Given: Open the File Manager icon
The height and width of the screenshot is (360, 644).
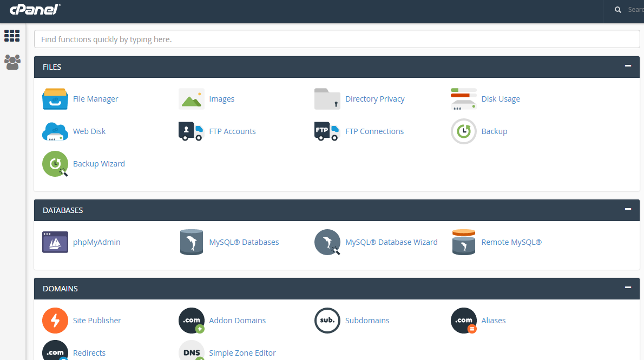Looking at the screenshot, I should (55, 99).
